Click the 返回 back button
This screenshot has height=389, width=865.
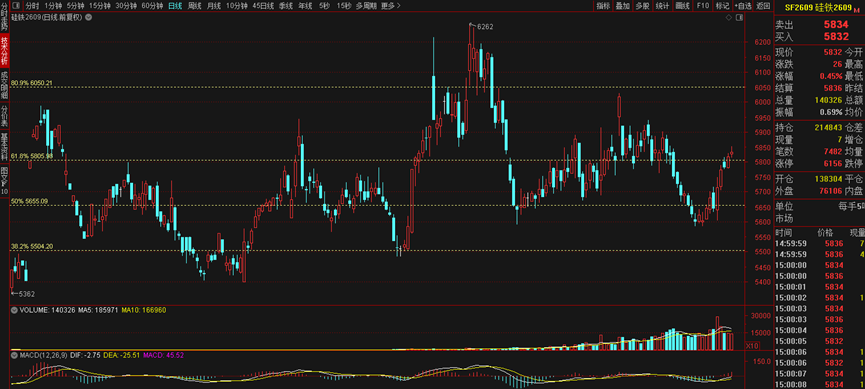point(763,6)
